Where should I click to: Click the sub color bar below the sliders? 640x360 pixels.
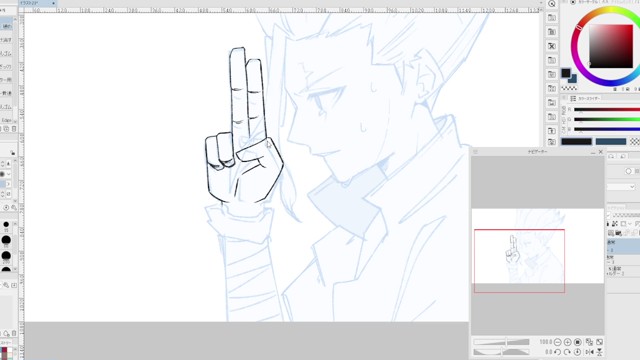611,142
